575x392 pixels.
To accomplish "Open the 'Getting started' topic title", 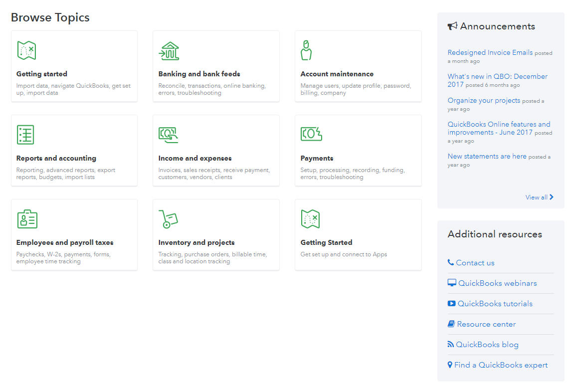I will click(x=42, y=74).
